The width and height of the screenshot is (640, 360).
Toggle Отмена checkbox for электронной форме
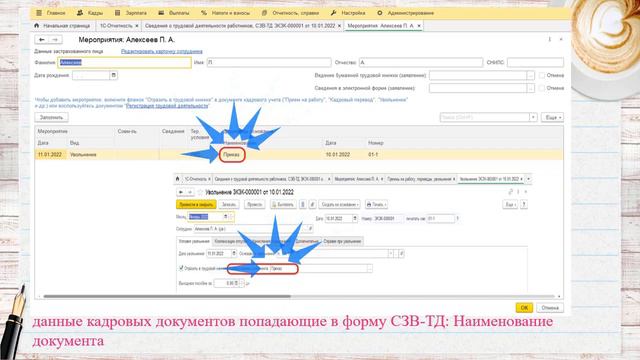coord(542,88)
